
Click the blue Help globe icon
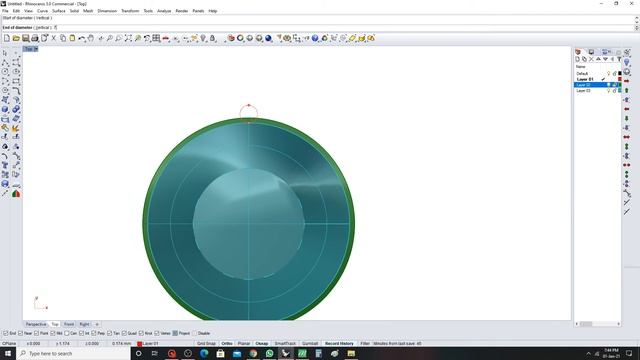pos(315,38)
